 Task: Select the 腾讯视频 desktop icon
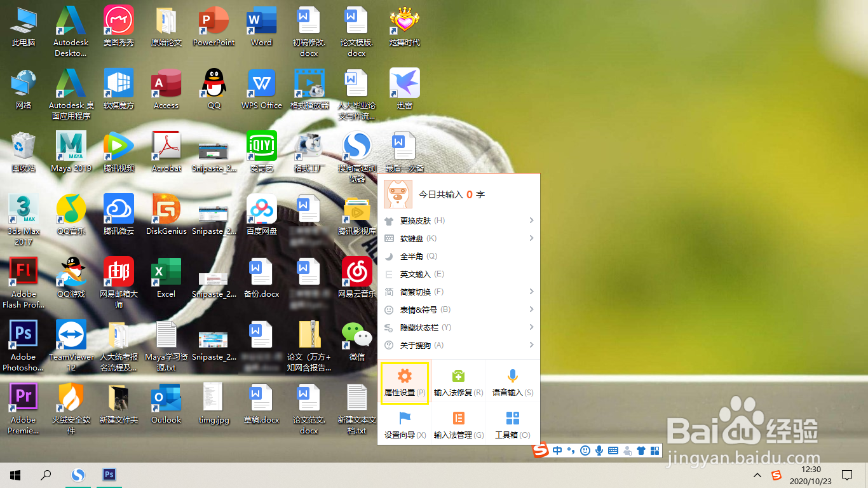click(119, 152)
